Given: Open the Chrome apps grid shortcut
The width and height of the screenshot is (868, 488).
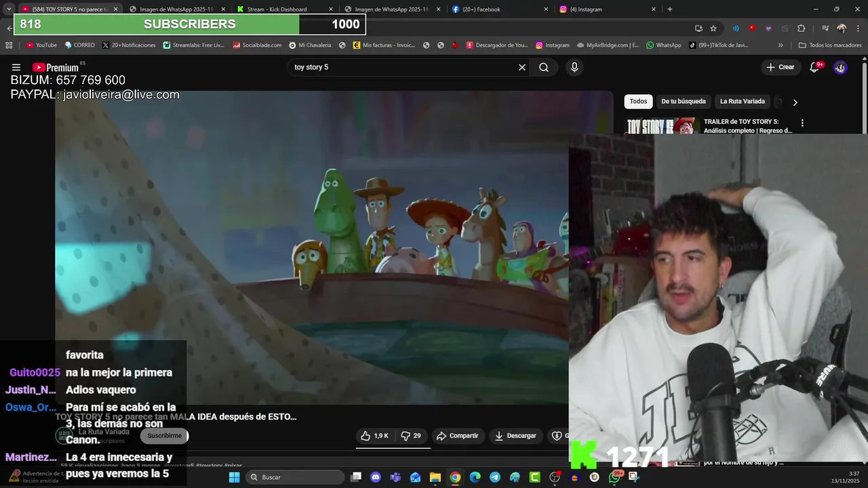Looking at the screenshot, I should pos(9,45).
